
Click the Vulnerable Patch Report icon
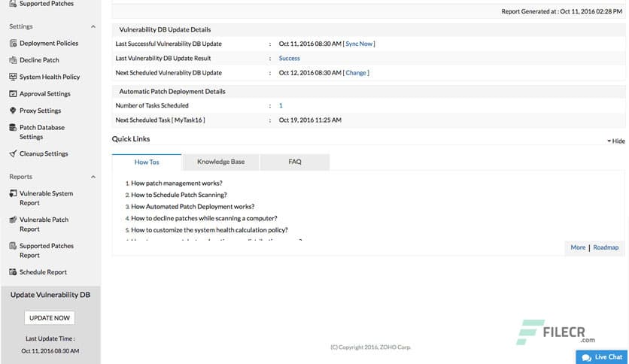pos(13,220)
